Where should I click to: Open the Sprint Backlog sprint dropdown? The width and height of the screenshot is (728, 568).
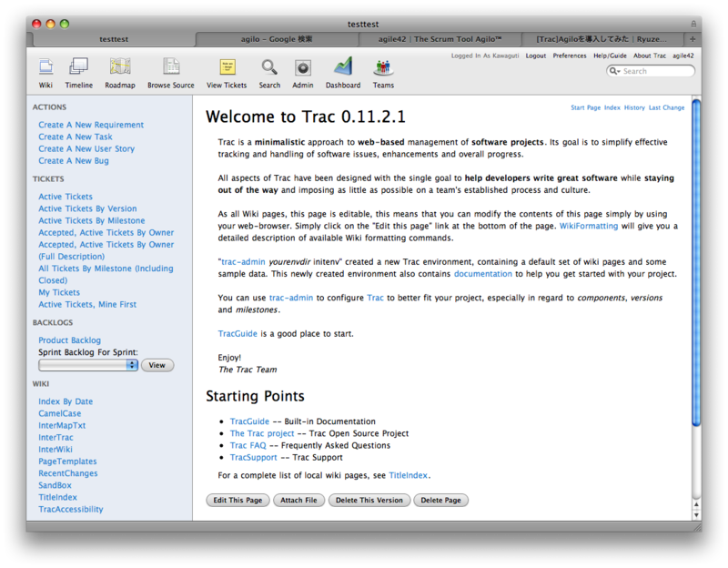pos(88,365)
